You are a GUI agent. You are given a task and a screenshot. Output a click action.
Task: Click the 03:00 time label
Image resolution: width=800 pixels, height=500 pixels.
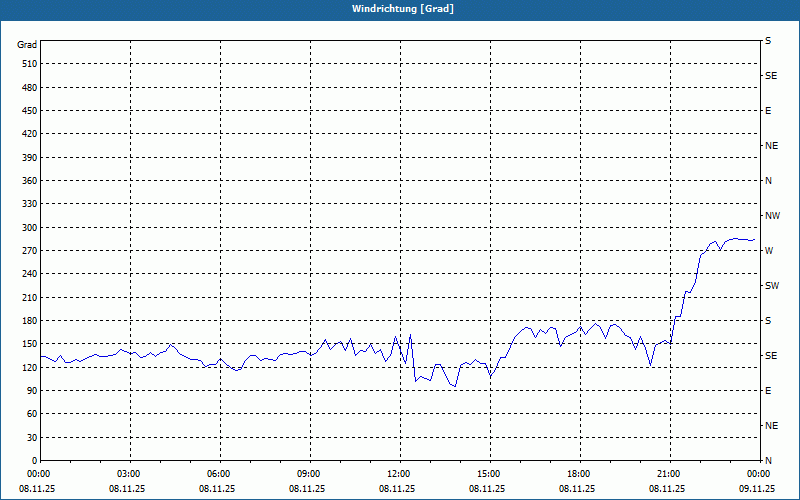coord(128,474)
